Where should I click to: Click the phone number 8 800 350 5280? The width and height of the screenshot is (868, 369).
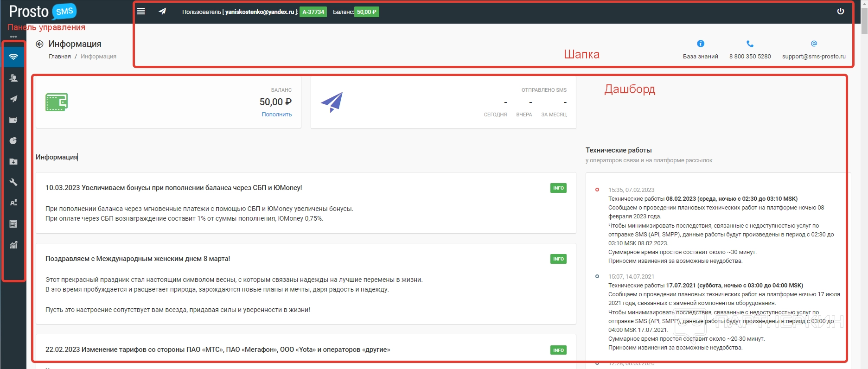(x=750, y=57)
